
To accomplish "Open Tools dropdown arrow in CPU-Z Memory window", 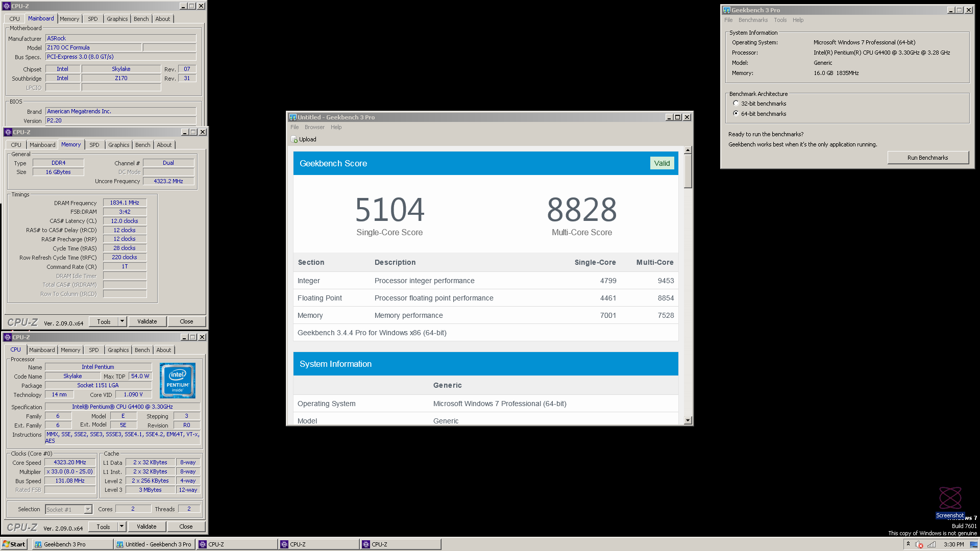I will (x=122, y=321).
